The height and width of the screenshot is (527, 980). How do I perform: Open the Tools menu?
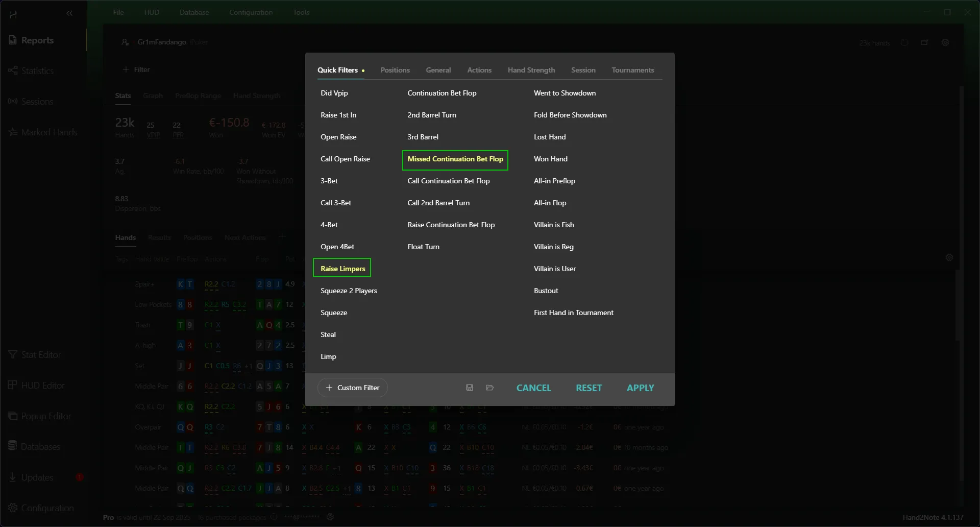click(301, 12)
